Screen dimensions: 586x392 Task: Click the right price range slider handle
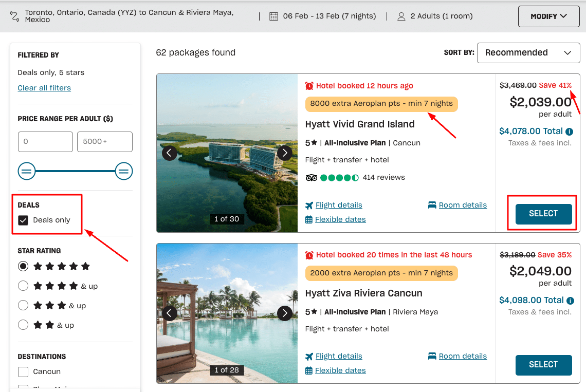click(124, 171)
